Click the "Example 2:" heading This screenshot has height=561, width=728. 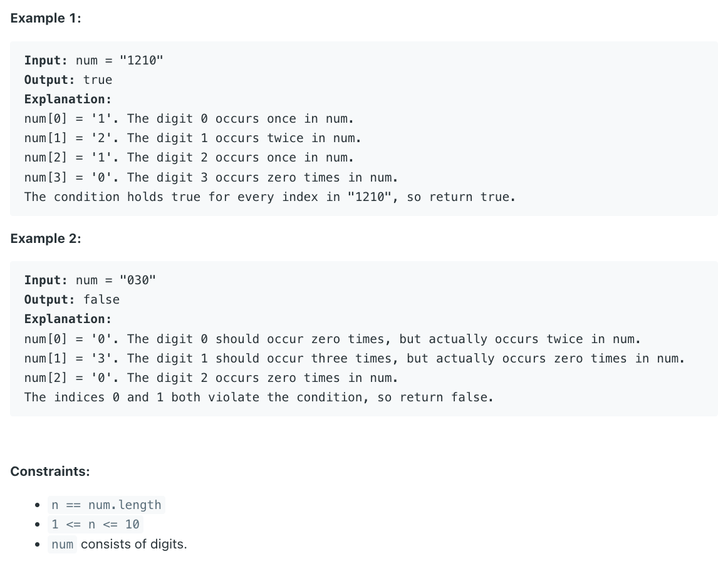[x=46, y=239]
